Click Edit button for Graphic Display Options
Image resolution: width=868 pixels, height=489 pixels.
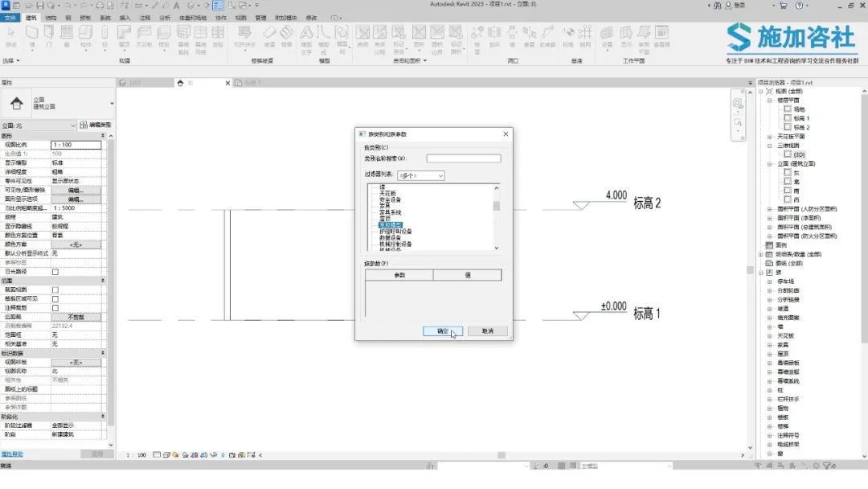coord(76,199)
